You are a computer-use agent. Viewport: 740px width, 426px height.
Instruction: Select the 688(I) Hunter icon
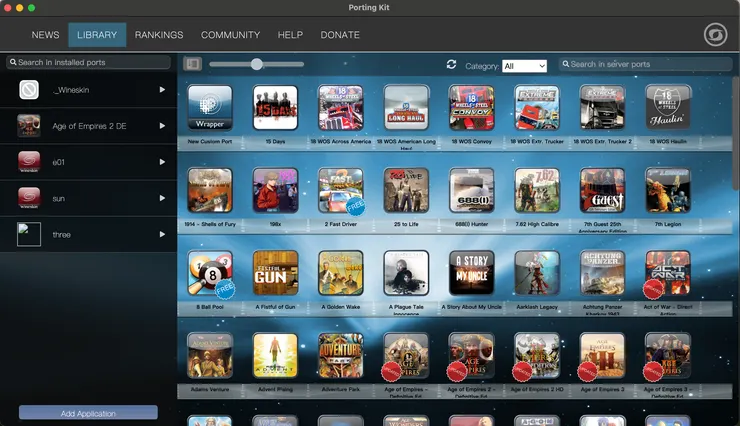[x=471, y=190]
